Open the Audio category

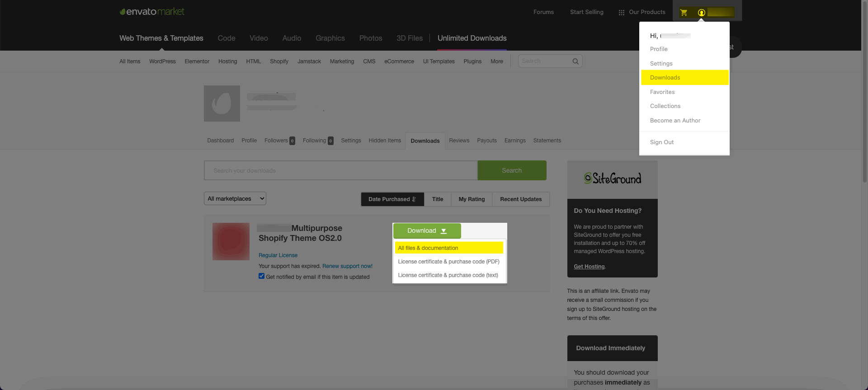pyautogui.click(x=292, y=38)
